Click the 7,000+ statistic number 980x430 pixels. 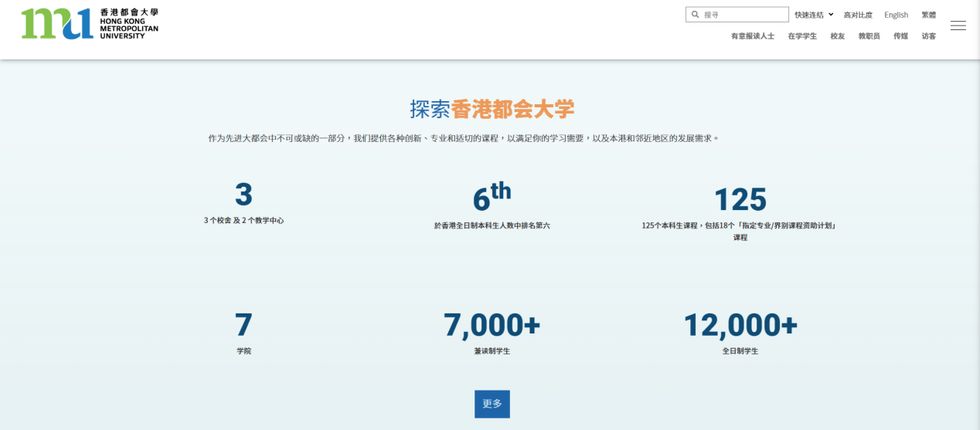492,325
